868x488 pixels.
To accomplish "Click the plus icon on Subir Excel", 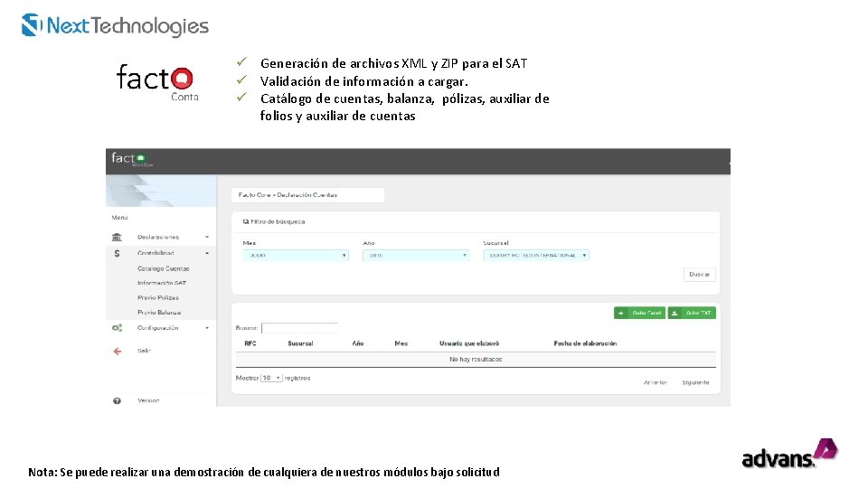I will (x=620, y=314).
